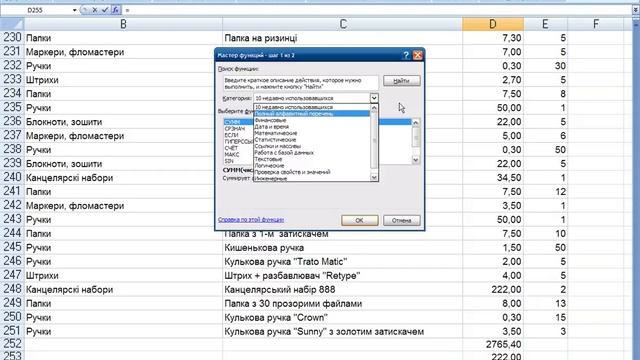The width and height of the screenshot is (640, 360).
Task: Choose 'Текстовые' category
Action: [x=311, y=159]
